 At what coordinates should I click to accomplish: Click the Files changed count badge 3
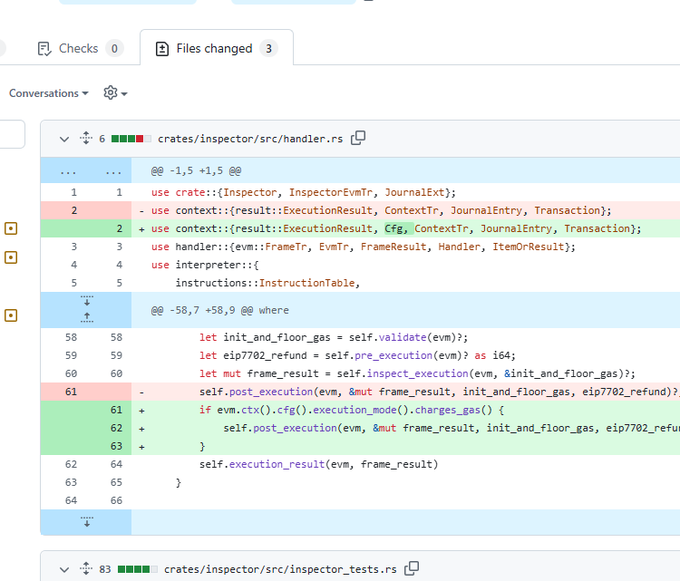(269, 49)
